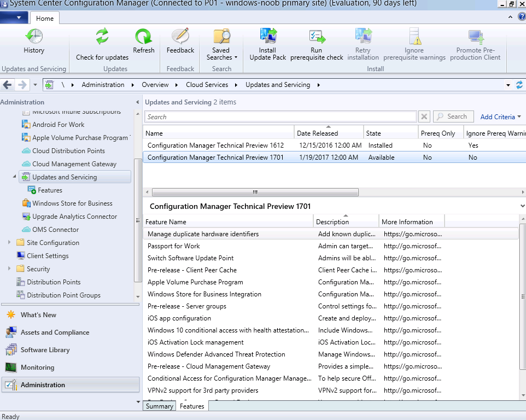This screenshot has width=526, height=420.
Task: Select Configuration Manager Technical Preview 1701 row
Action: (x=334, y=157)
